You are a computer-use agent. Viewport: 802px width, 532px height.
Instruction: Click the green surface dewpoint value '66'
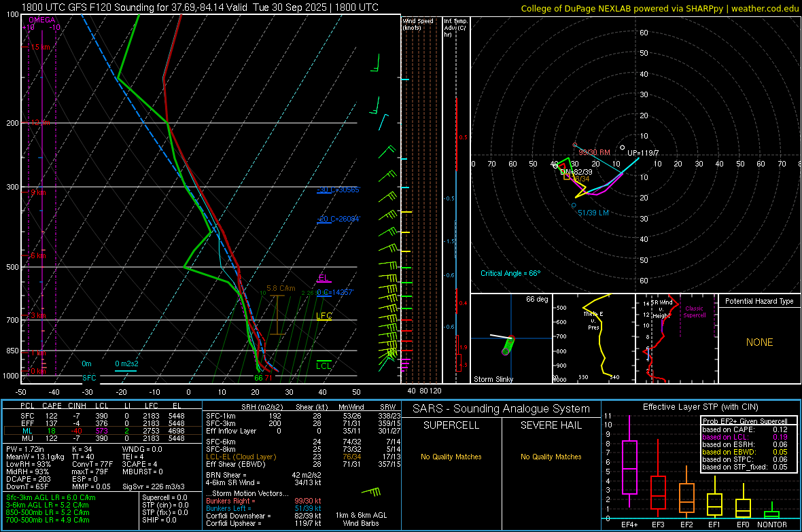click(x=258, y=378)
